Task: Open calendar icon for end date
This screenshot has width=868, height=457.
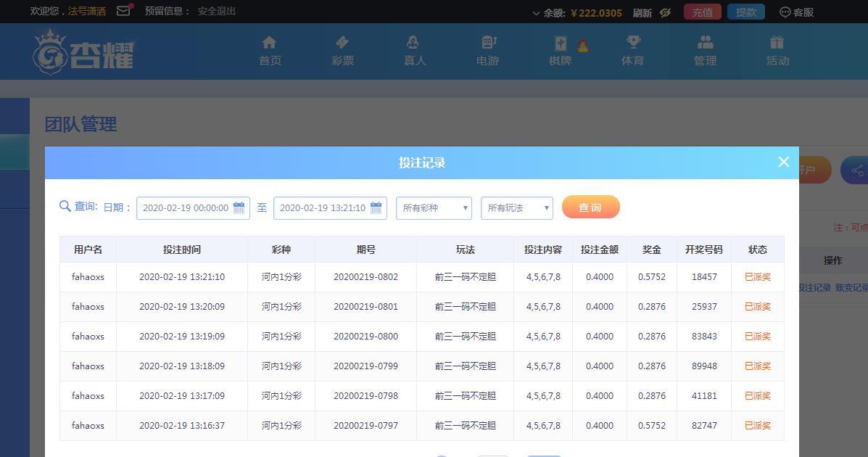Action: click(x=376, y=207)
